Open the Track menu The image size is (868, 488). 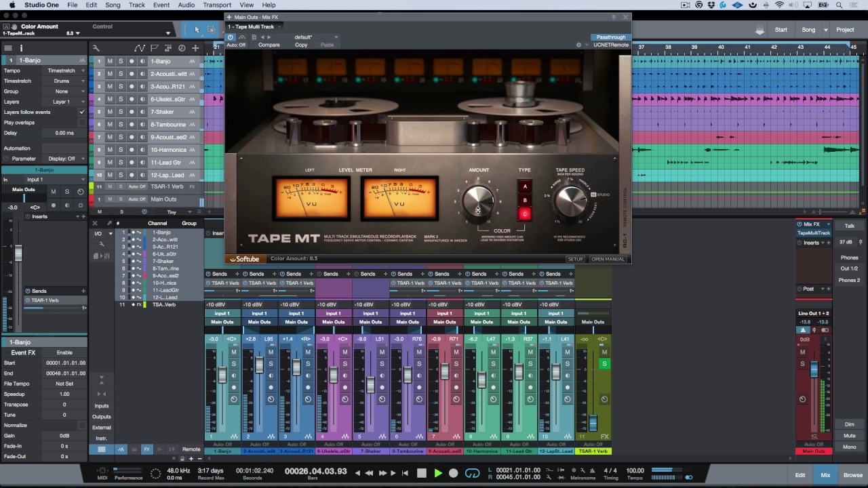coord(137,5)
